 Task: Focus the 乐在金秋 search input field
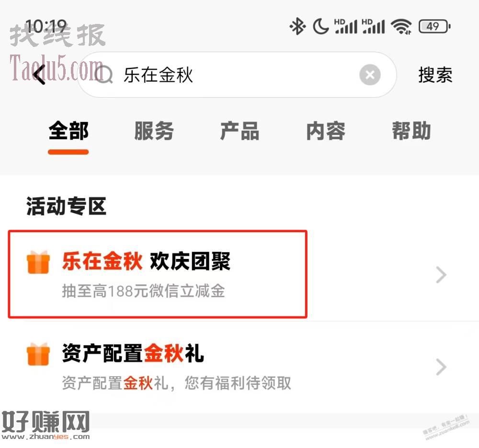coord(237,75)
